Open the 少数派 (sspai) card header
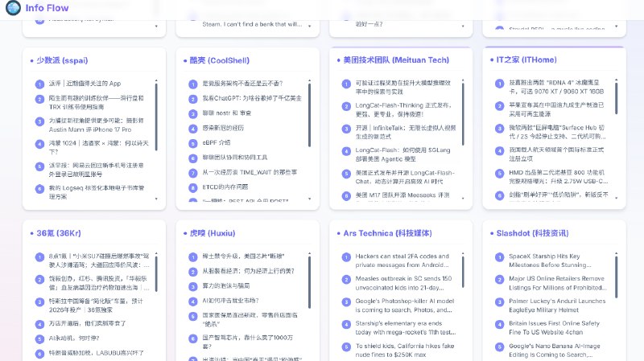 62,60
